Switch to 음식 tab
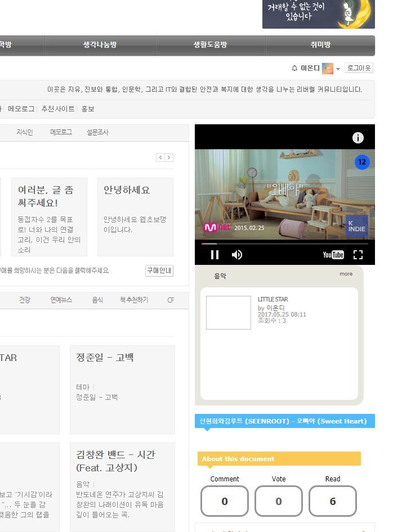The image size is (402, 532). tap(97, 300)
